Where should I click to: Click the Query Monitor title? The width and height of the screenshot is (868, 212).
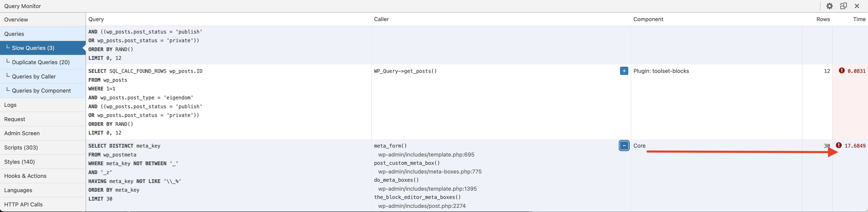point(23,6)
